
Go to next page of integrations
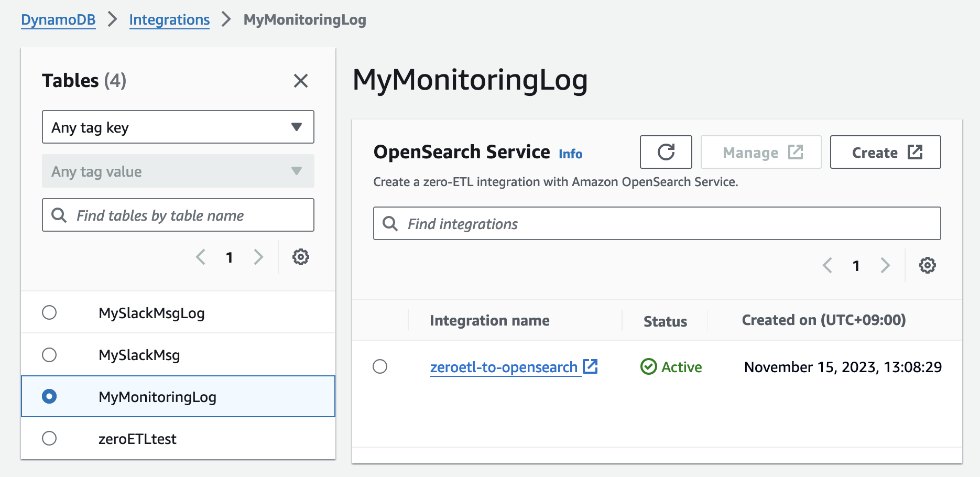click(885, 265)
